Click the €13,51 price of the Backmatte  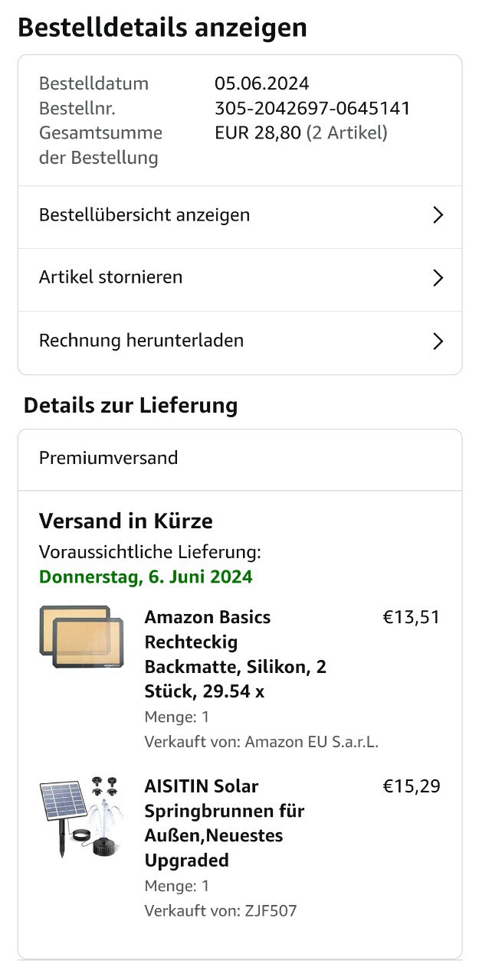(x=411, y=617)
